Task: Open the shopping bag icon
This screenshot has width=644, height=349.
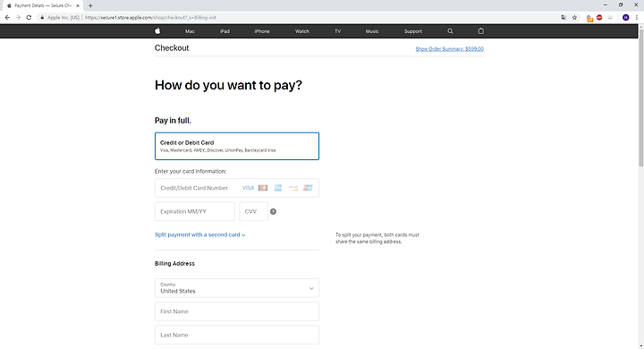Action: coord(481,30)
